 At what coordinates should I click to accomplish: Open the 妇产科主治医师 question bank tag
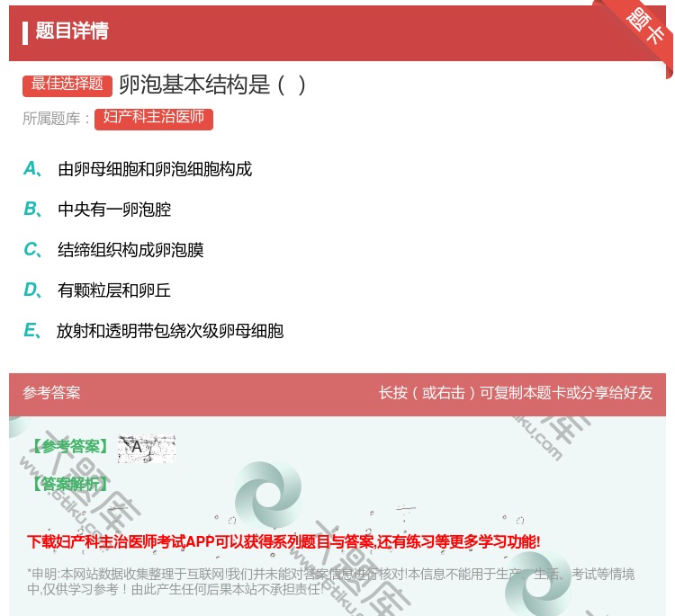tap(154, 119)
